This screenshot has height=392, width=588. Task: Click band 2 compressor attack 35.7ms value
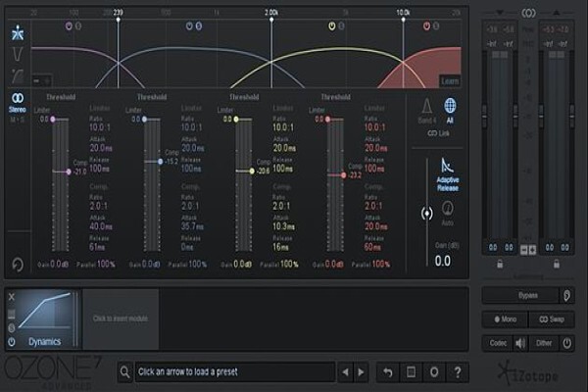[x=192, y=226]
